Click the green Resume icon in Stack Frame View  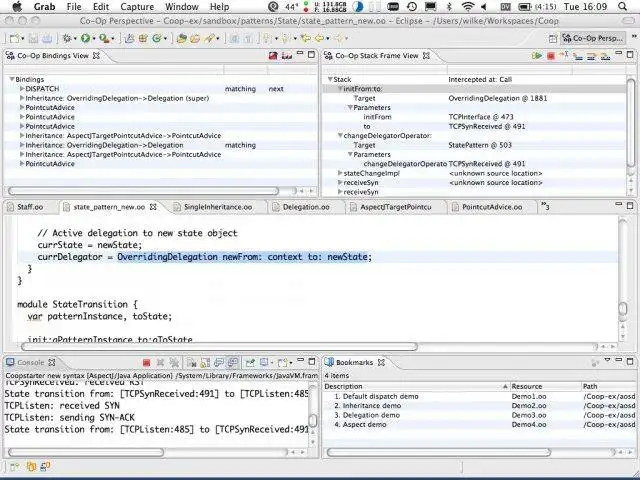point(537,56)
